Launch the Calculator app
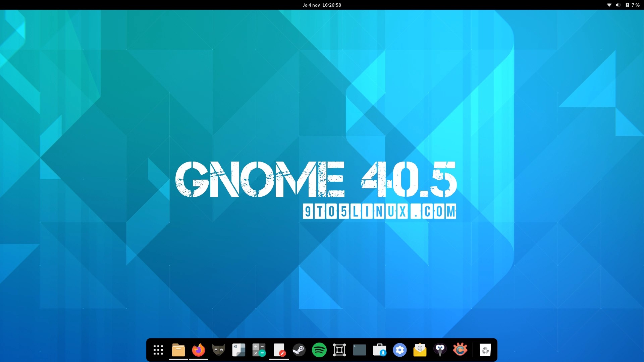644x362 pixels. pyautogui.click(x=259, y=350)
